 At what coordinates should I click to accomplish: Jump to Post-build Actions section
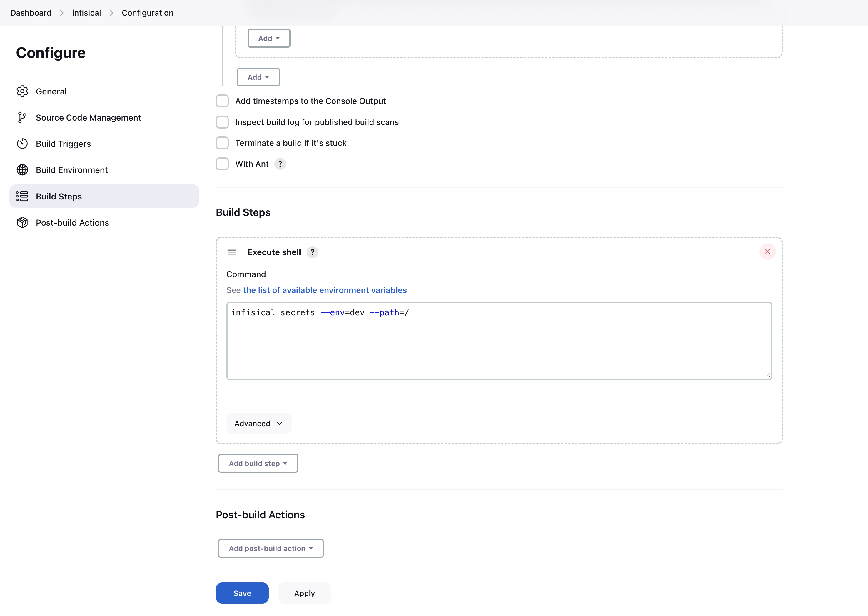104,223
